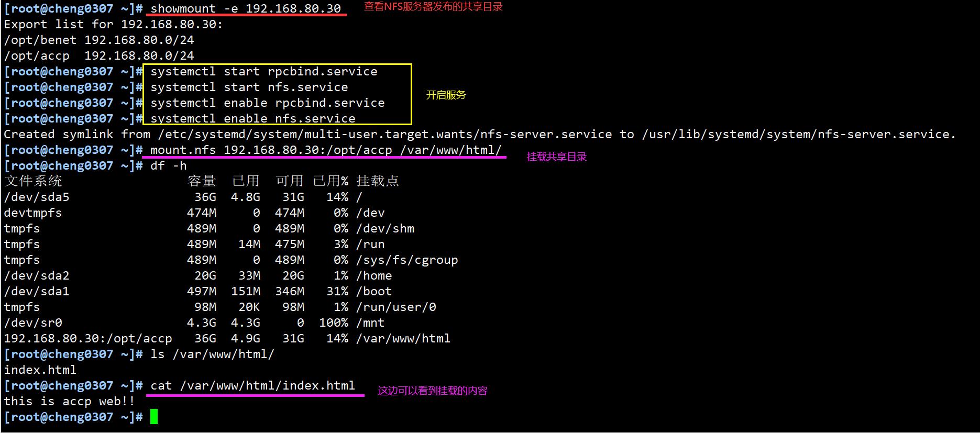The height and width of the screenshot is (433, 980).
Task: Click the 'this is accp web!!' output
Action: click(69, 401)
